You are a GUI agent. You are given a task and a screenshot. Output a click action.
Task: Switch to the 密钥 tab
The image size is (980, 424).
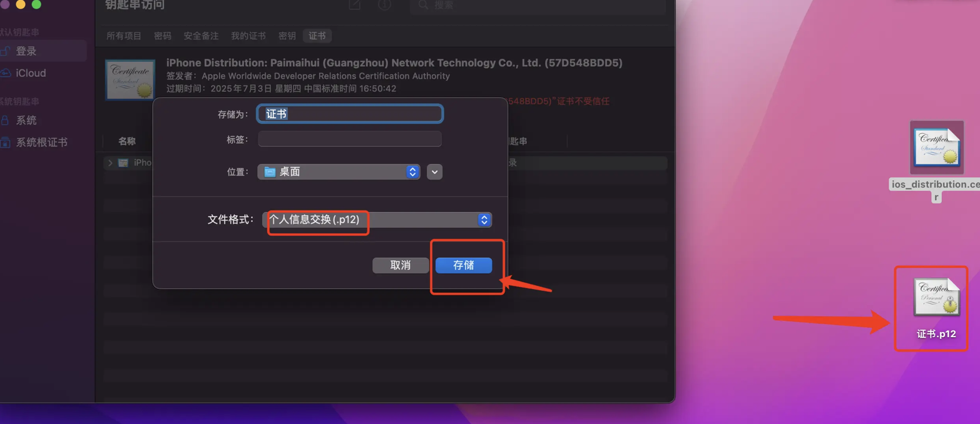click(287, 36)
